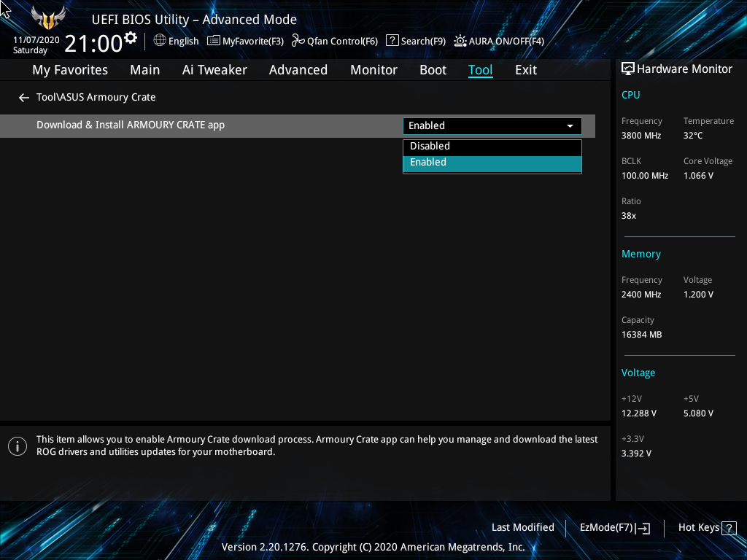Image resolution: width=747 pixels, height=560 pixels.
Task: Click the Hardware Monitor display icon
Action: tap(628, 69)
